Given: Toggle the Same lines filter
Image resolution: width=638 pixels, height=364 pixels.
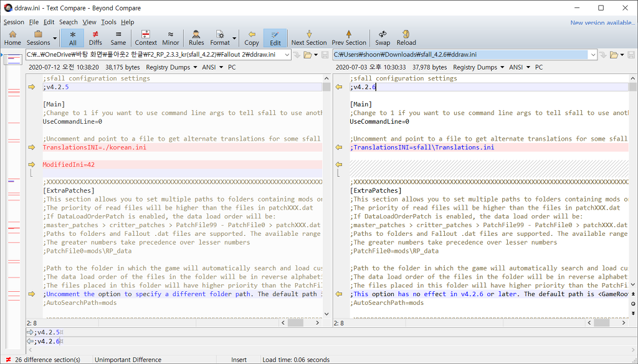Looking at the screenshot, I should pyautogui.click(x=118, y=37).
